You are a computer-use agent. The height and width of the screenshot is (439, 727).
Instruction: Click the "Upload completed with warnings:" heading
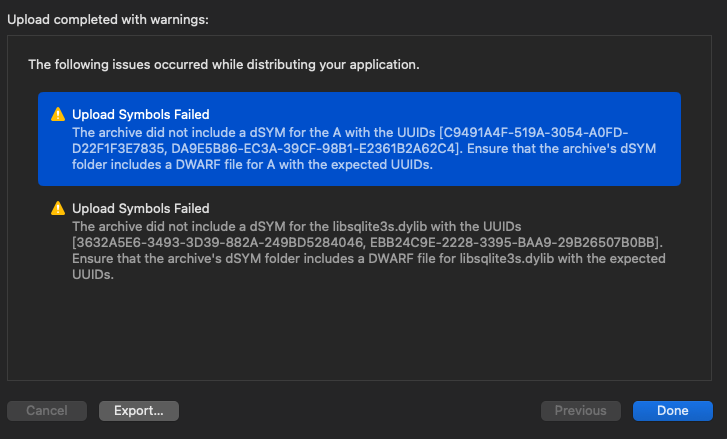click(x=116, y=18)
